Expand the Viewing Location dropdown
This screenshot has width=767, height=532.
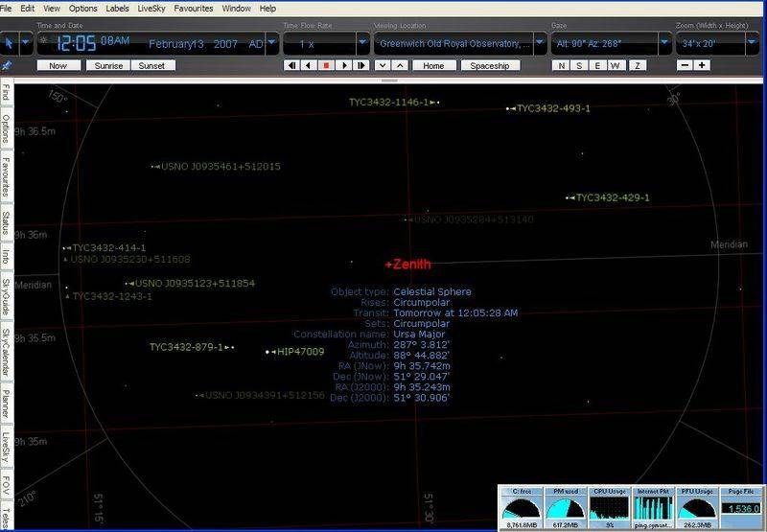coord(540,44)
